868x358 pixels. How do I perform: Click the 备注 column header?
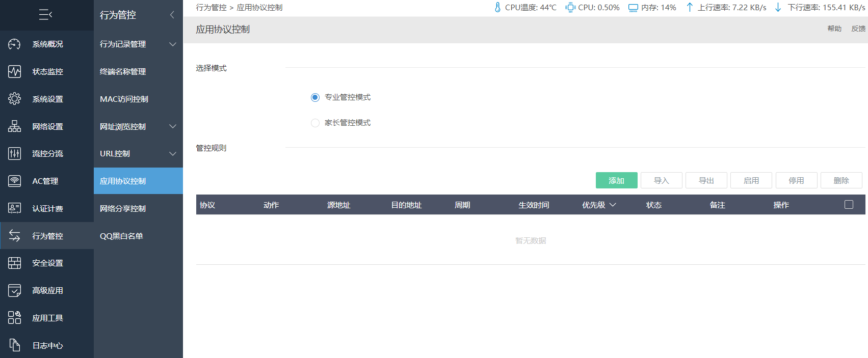[717, 205]
